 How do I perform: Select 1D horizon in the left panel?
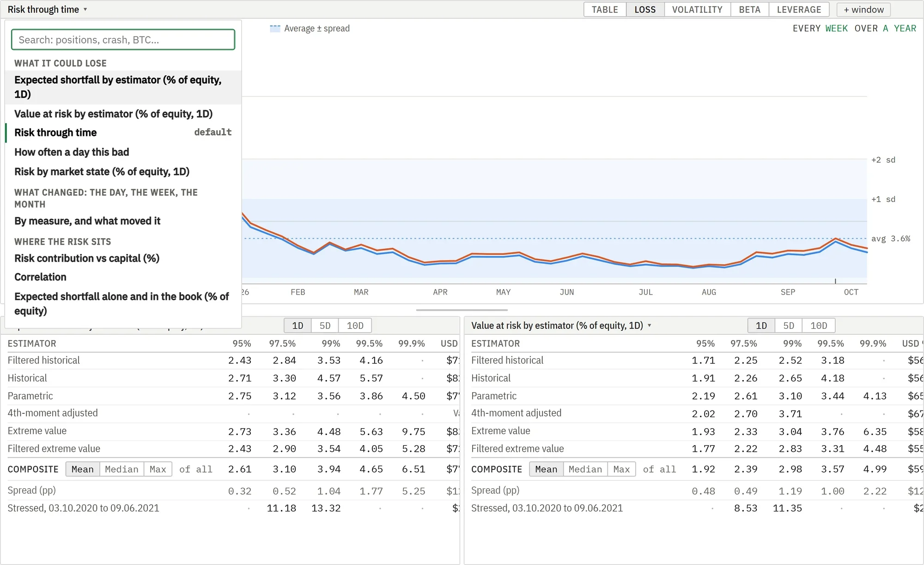[298, 325]
